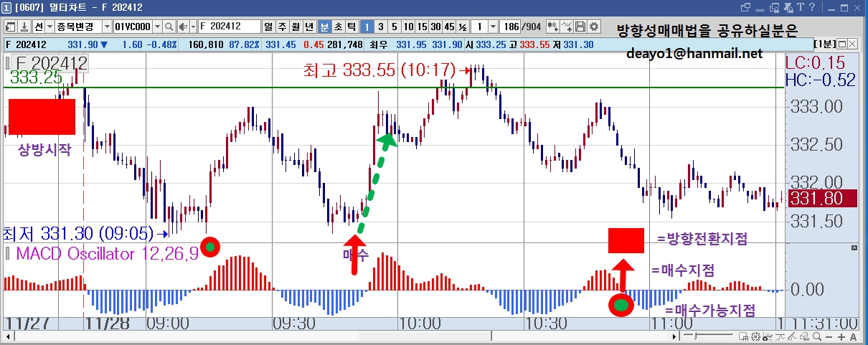Expand the 종목변경 dropdown
The image size is (868, 345).
coord(107,27)
